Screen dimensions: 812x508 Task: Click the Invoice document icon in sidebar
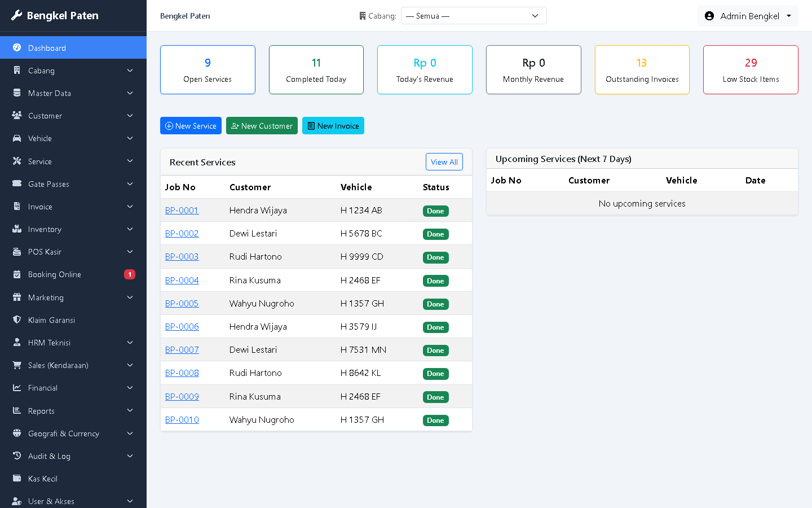tap(17, 207)
